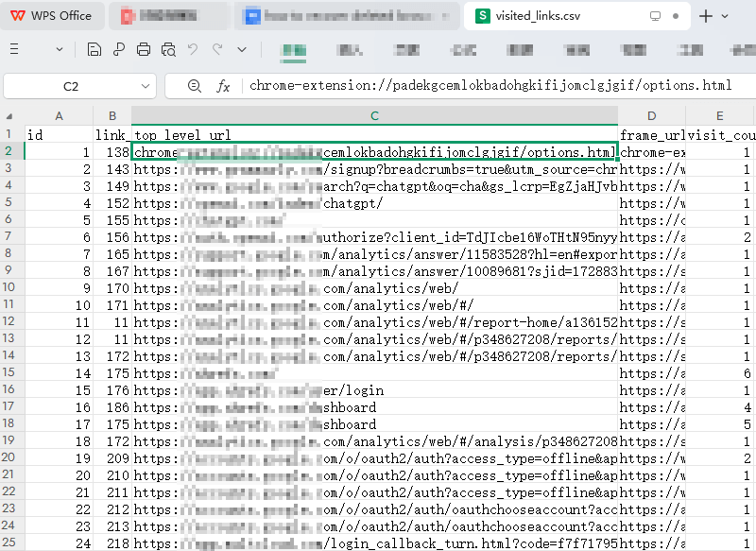Click the export-to-PDF icon beside Save
Viewport: 756px width, 551px height.
point(118,50)
